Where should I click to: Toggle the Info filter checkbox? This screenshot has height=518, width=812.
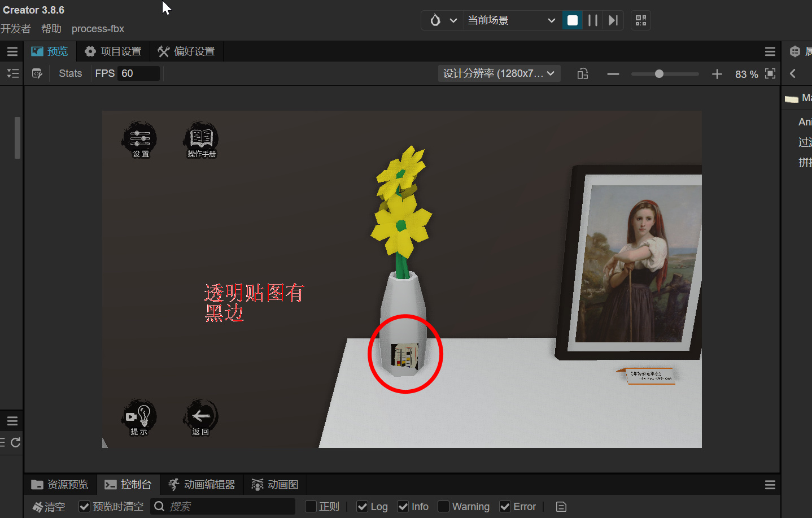pyautogui.click(x=403, y=507)
